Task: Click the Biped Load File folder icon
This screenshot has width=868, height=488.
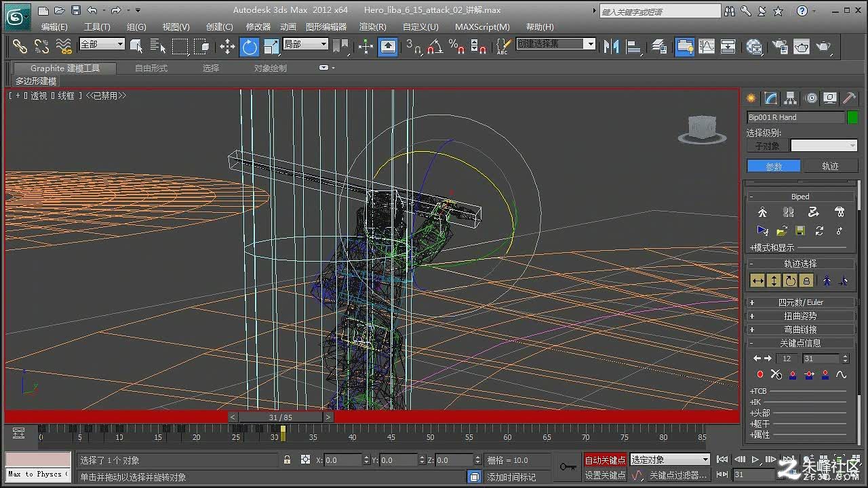Action: (782, 231)
